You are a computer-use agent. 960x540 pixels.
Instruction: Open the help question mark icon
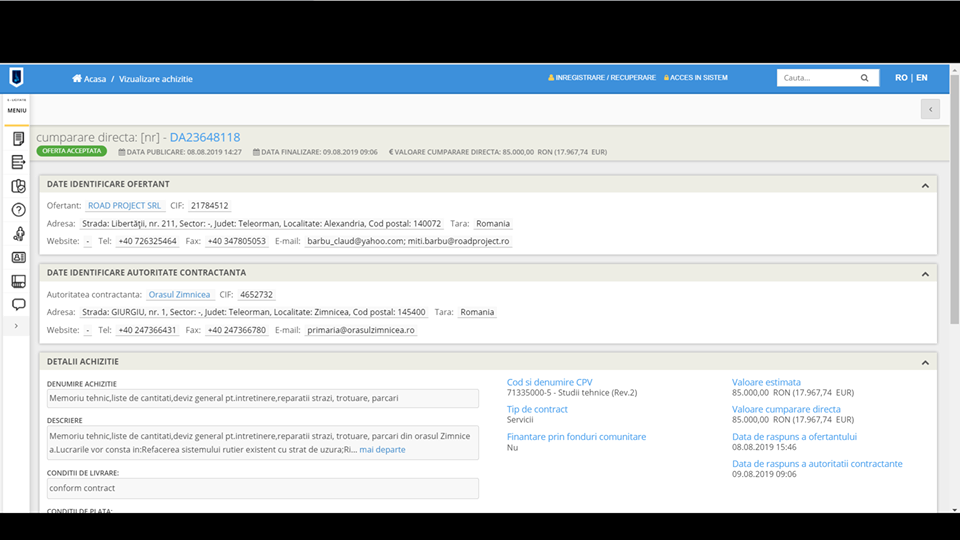(x=18, y=210)
